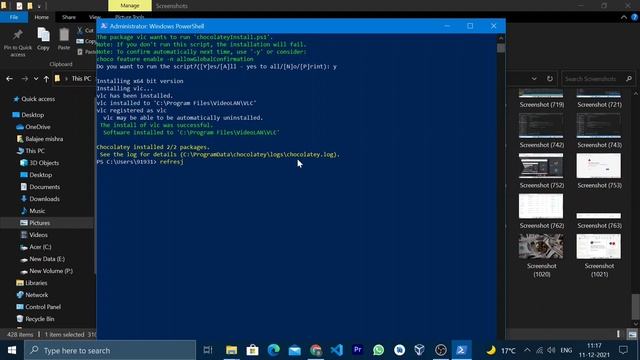Click the Copy ribbon icon in Explorer
640x360 pixels.
coord(43,39)
